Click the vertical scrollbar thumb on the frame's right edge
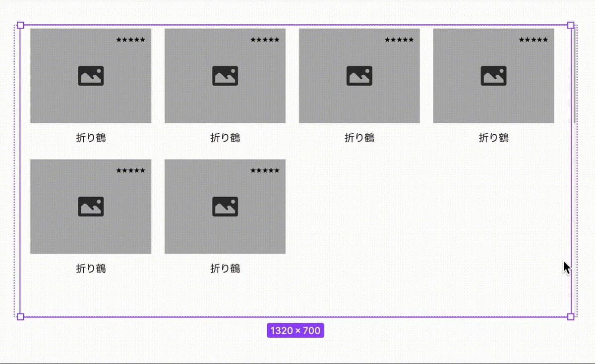 pos(574,75)
